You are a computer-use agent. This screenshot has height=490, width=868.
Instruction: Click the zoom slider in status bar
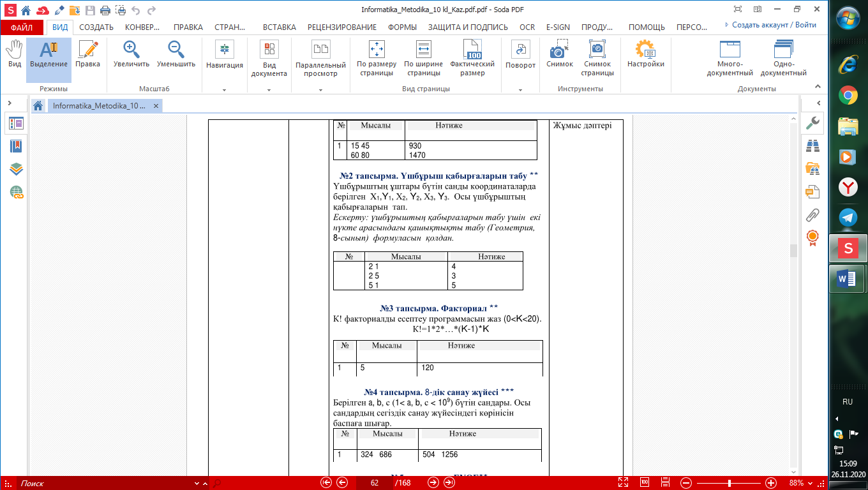(x=729, y=483)
